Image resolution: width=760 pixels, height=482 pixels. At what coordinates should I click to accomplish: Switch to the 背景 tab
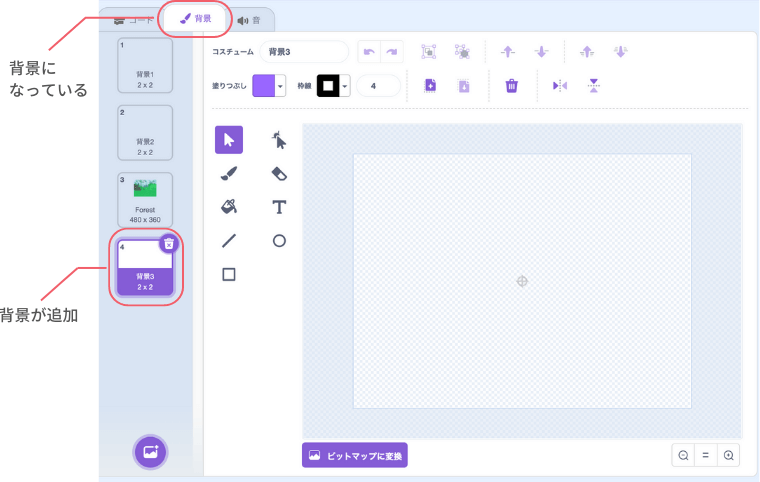click(x=196, y=18)
